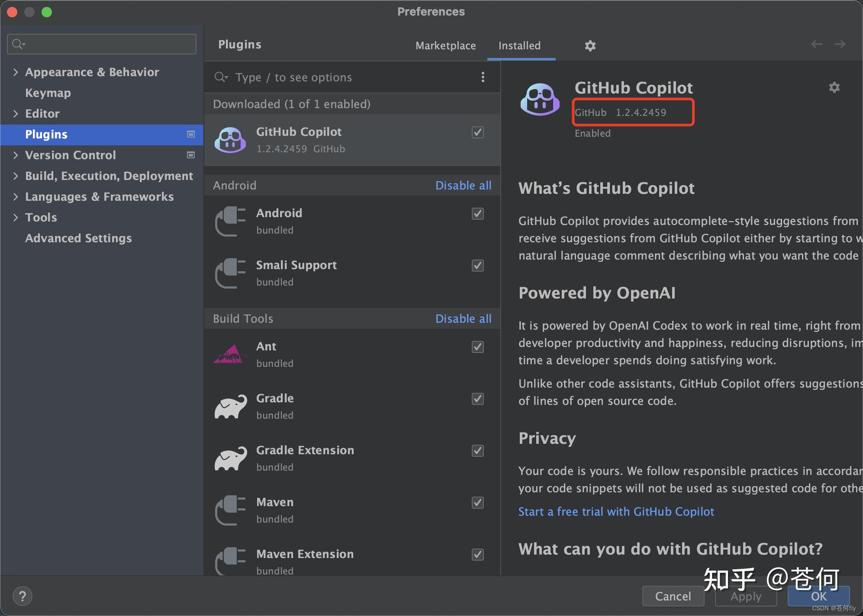Disable the Smali Support plugin checkbox

click(x=477, y=266)
